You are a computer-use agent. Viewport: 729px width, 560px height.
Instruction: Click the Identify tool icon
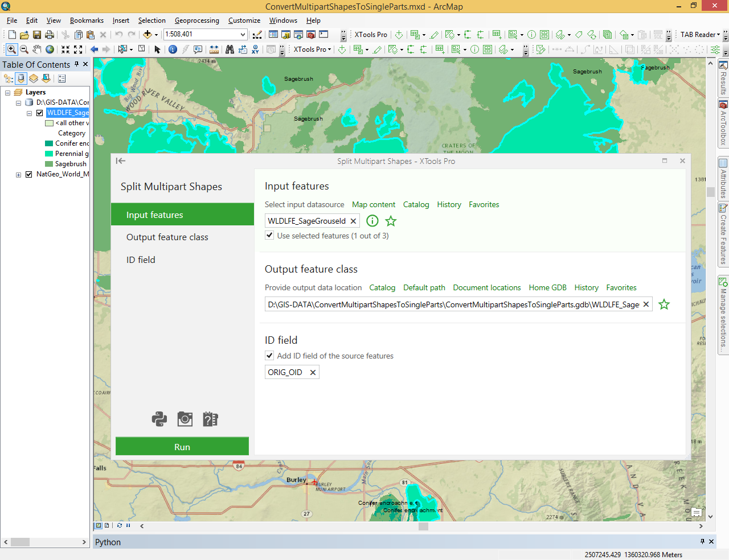click(173, 50)
